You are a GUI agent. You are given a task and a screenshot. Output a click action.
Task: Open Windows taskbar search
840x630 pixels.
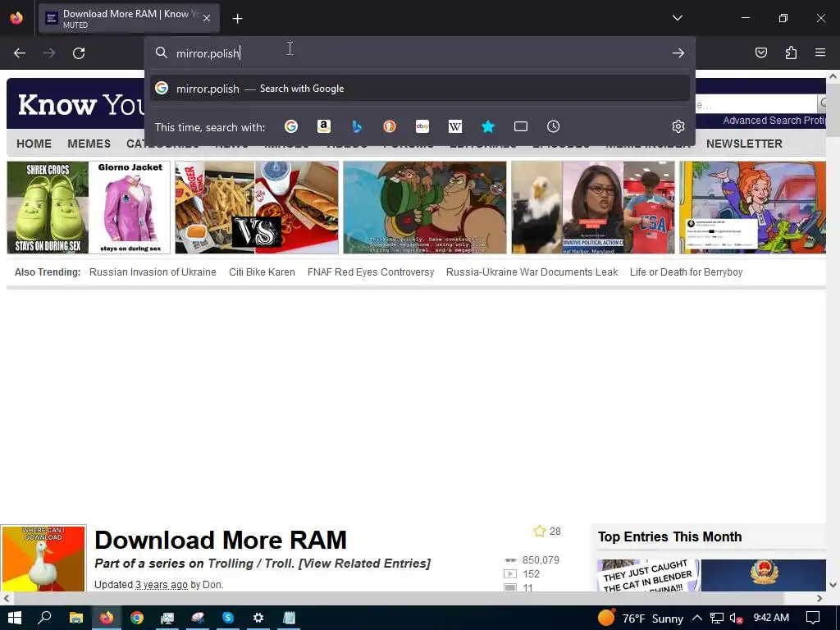coord(44,618)
